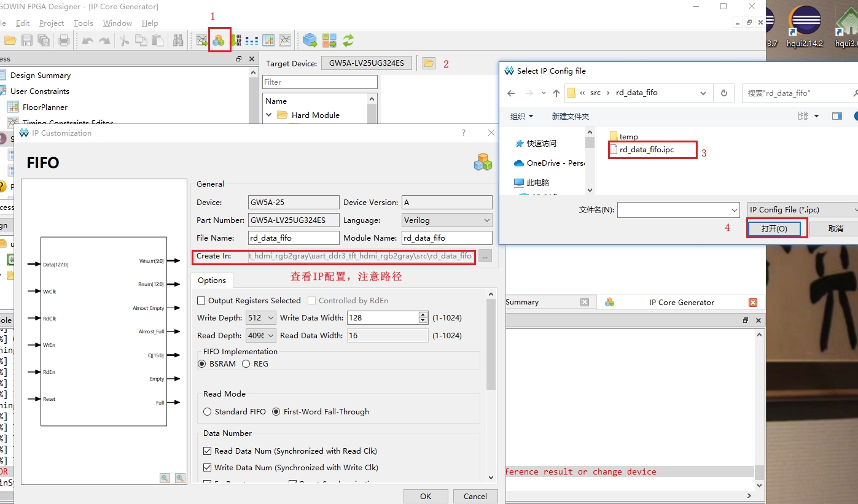Open the file name combo box dropdown
Viewport: 858px width, 504px height.
(x=733, y=209)
